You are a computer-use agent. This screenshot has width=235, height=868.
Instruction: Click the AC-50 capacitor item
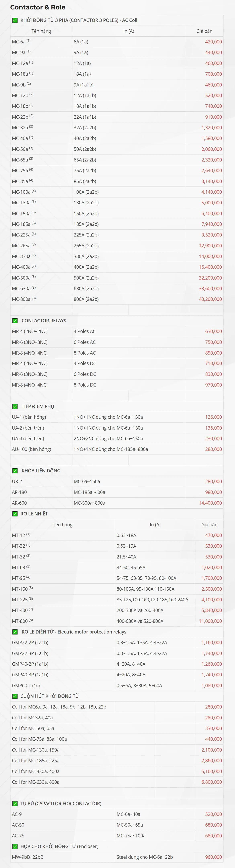pos(18,825)
